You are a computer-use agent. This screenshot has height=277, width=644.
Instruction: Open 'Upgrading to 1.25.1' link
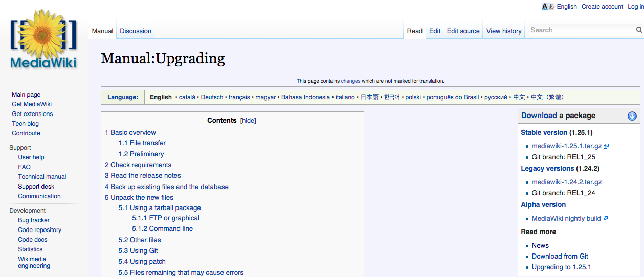(562, 267)
